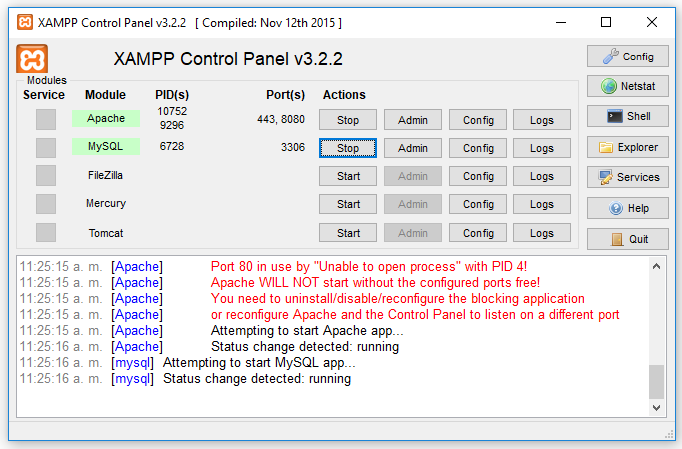Open Services with the services icon
Image resolution: width=682 pixels, height=449 pixels.
tap(628, 177)
